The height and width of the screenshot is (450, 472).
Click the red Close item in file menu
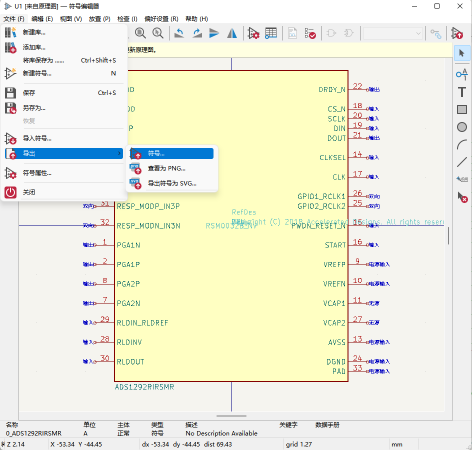click(x=64, y=192)
